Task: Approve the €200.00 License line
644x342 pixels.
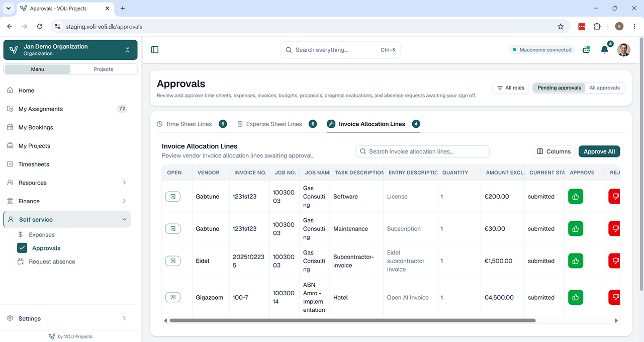Action: click(576, 197)
